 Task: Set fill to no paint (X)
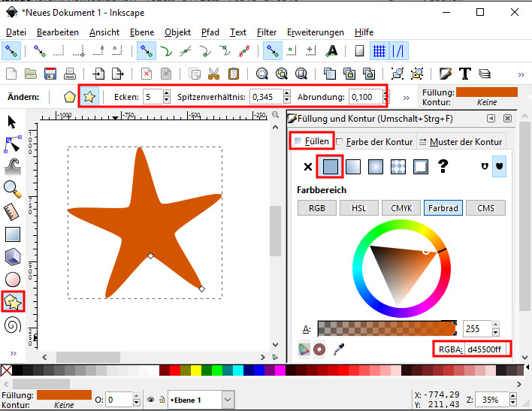click(x=307, y=167)
